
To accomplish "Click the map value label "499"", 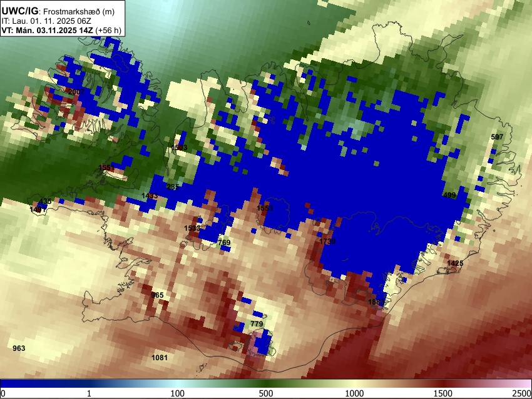I will click(x=449, y=195).
